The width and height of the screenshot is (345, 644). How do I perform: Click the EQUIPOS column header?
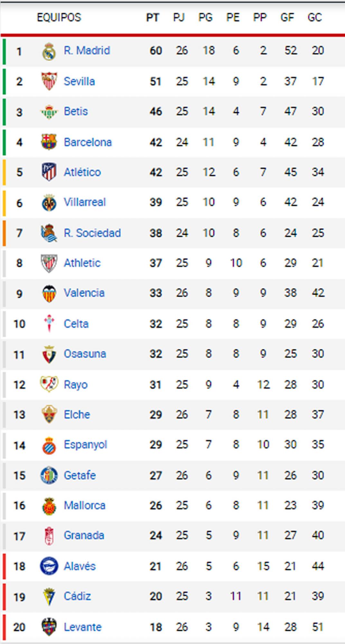tap(59, 17)
